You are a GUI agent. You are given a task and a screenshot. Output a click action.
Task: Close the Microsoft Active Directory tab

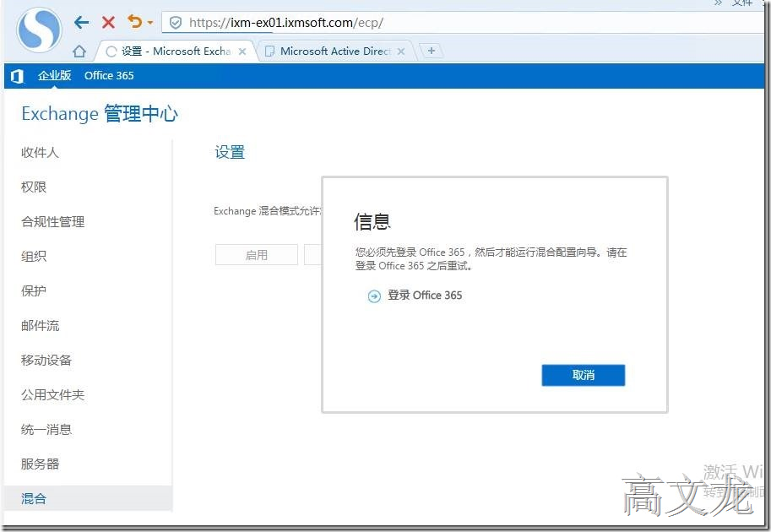401,52
